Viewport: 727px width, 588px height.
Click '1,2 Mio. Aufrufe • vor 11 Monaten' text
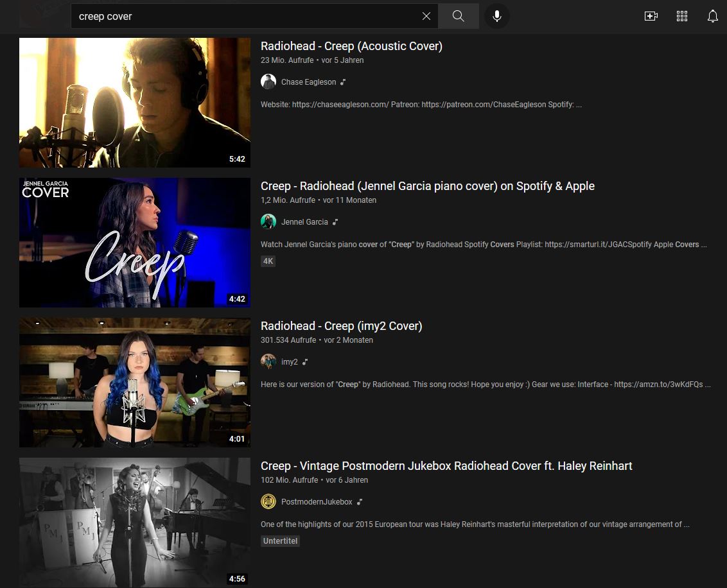(x=319, y=200)
